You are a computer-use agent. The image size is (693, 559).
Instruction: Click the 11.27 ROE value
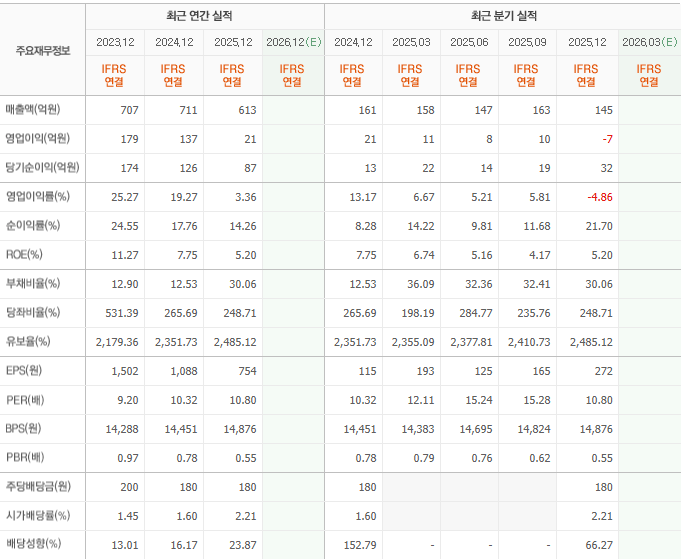(x=125, y=255)
